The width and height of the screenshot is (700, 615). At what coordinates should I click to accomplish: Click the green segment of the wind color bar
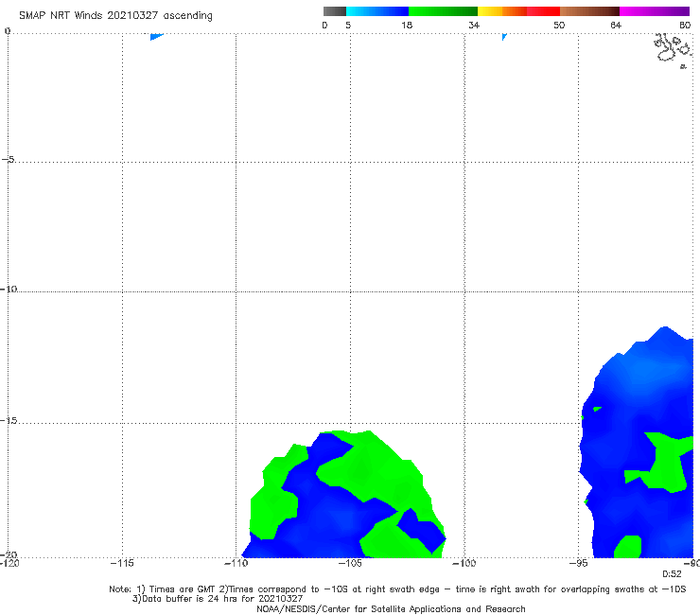pyautogui.click(x=443, y=11)
